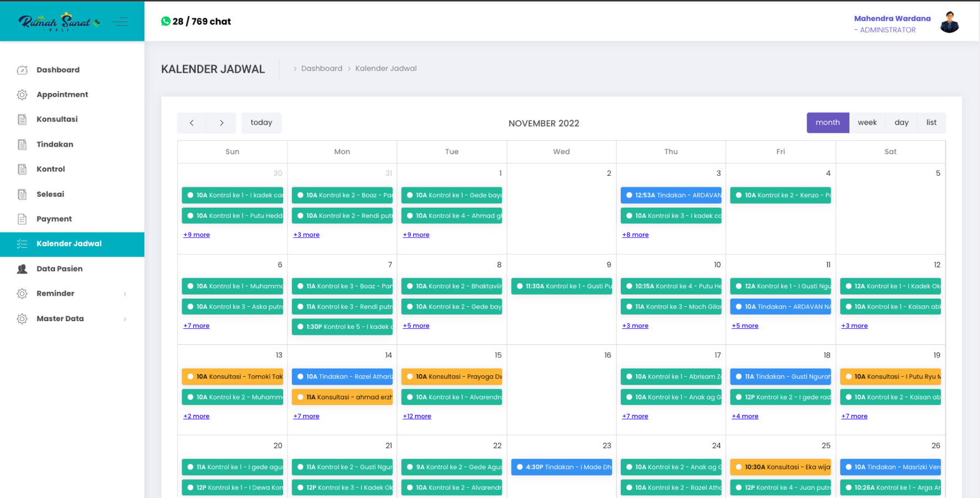This screenshot has height=498, width=980.
Task: Click the Payment document icon
Action: [x=22, y=219]
